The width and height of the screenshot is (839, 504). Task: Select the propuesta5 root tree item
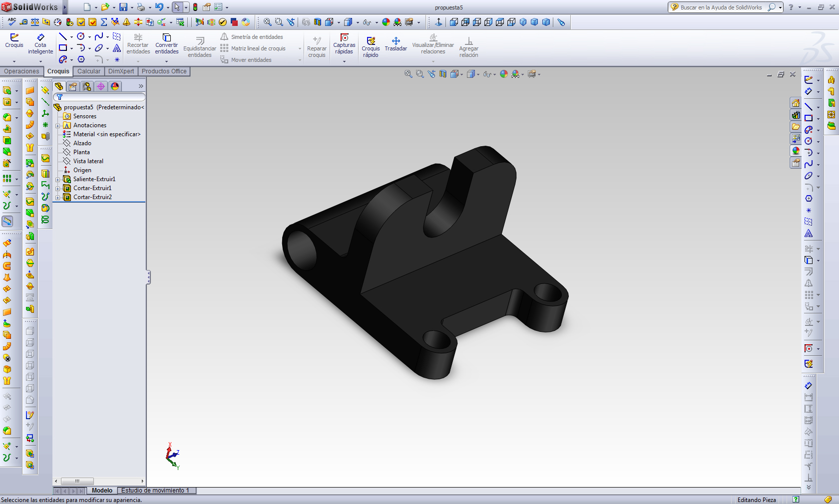(99, 107)
